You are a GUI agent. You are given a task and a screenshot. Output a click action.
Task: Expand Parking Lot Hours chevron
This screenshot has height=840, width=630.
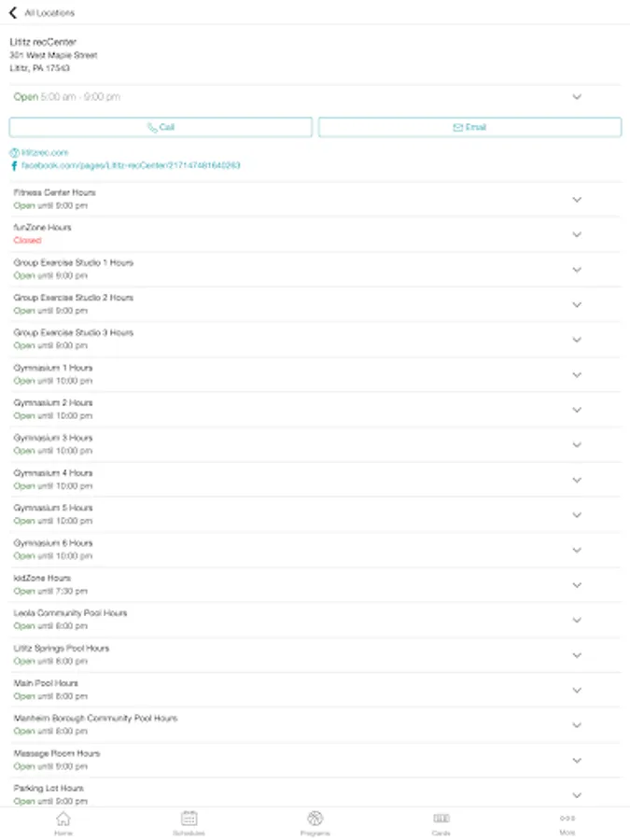[577, 795]
